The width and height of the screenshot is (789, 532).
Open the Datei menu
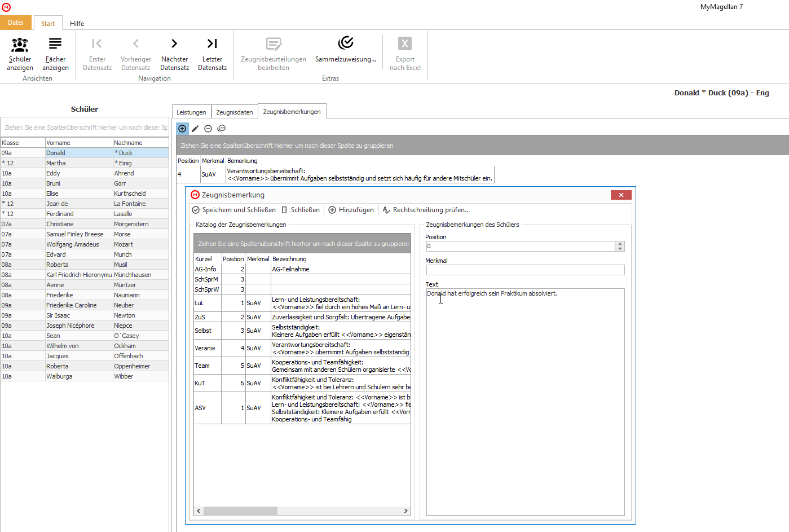tap(16, 23)
